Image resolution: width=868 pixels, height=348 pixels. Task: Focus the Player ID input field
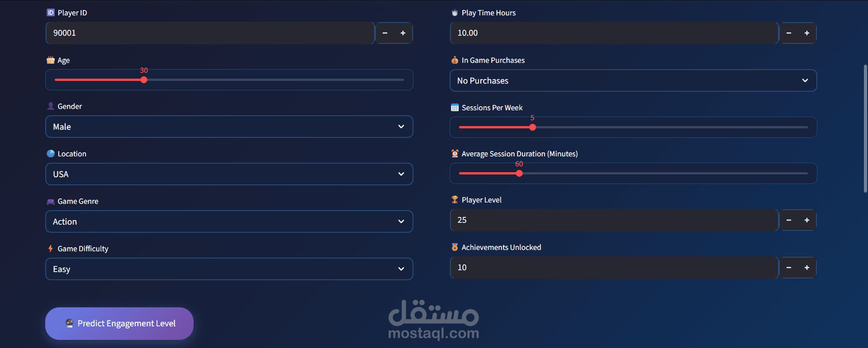click(210, 33)
